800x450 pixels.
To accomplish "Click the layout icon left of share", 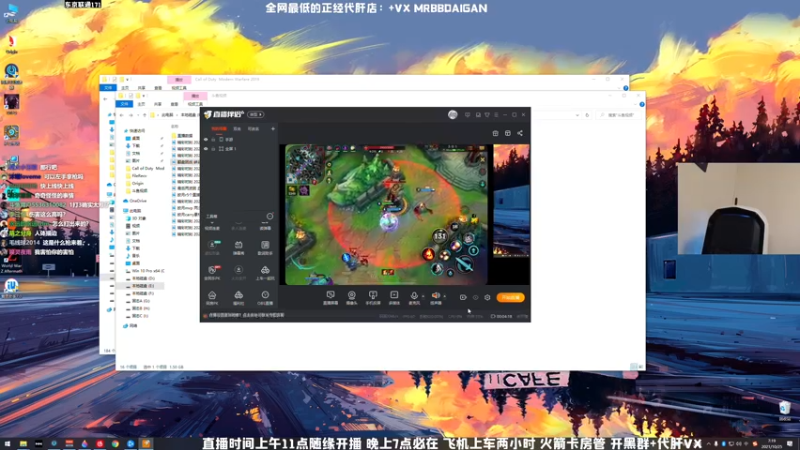I will [508, 133].
